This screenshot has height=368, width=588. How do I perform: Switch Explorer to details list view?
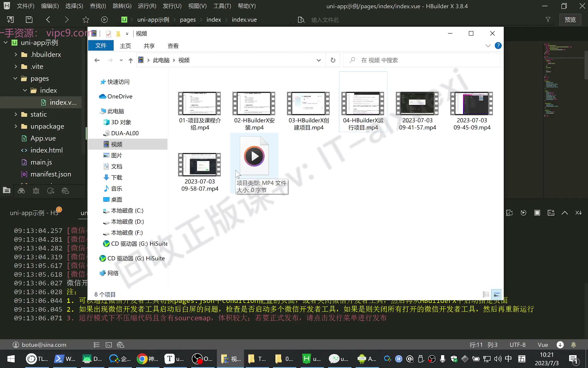pyautogui.click(x=486, y=294)
